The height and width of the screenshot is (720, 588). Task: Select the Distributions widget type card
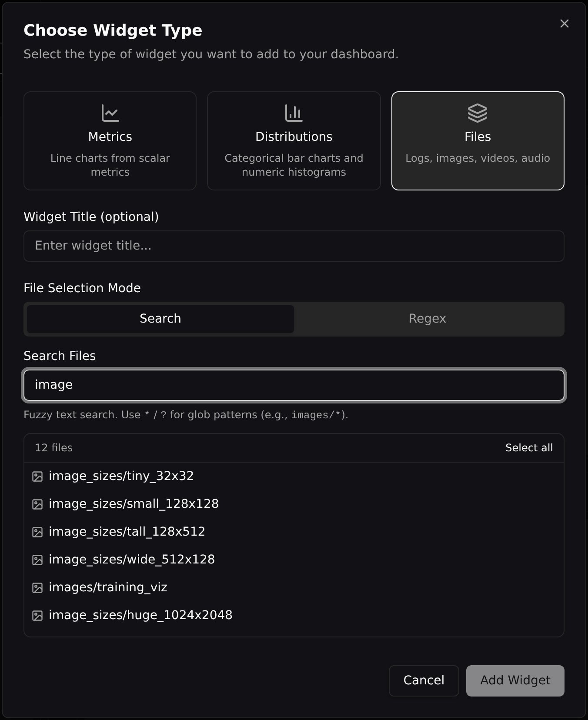[x=294, y=141]
